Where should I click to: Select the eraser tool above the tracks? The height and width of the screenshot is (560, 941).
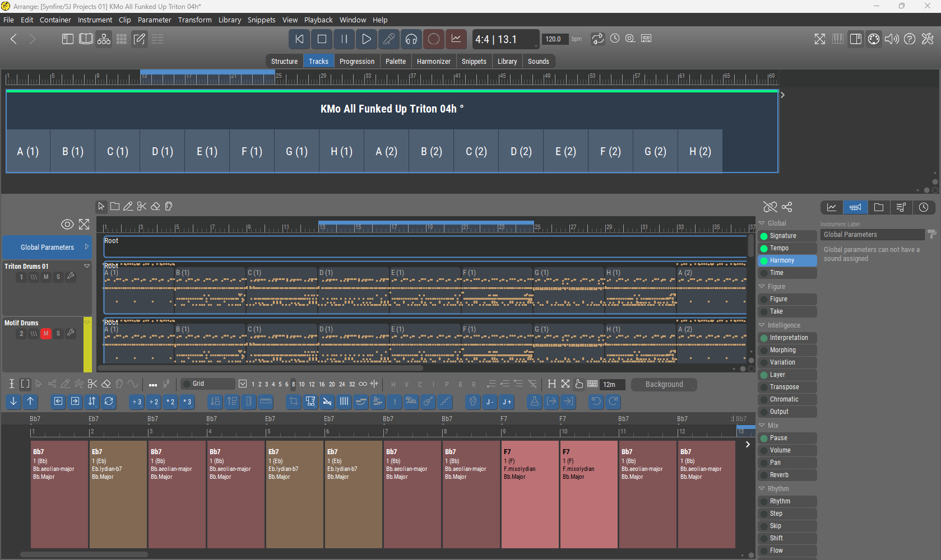click(x=155, y=207)
